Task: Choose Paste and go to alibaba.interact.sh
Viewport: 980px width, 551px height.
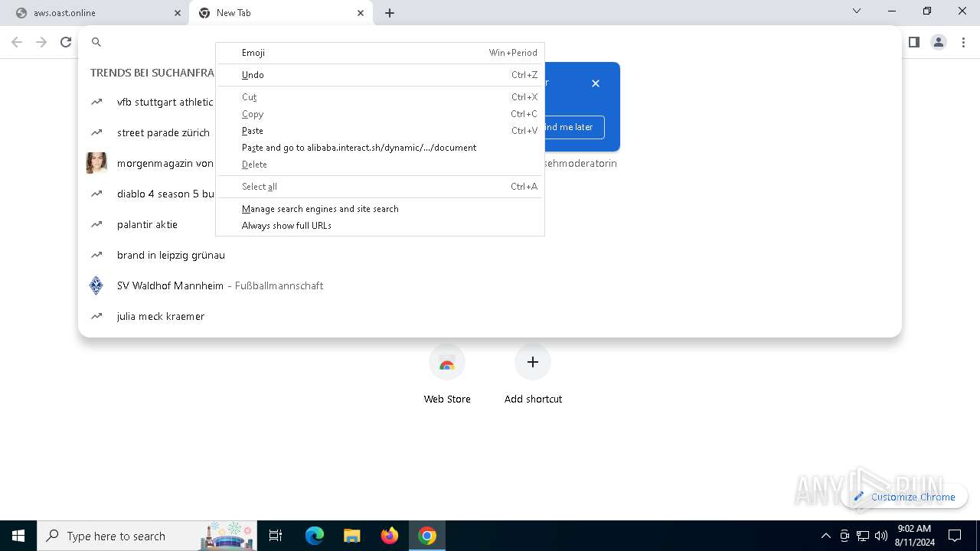Action: [x=381, y=148]
